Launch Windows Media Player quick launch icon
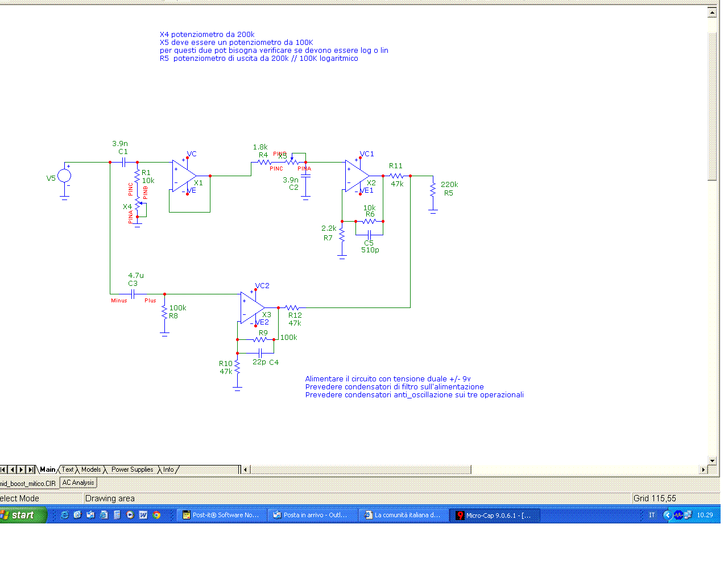This screenshot has height=582, width=728. tap(130, 515)
